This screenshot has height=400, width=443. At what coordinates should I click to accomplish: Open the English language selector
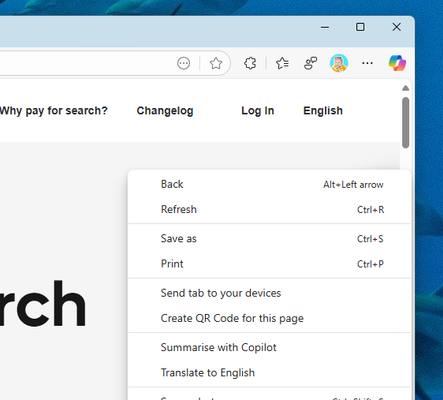pos(323,111)
